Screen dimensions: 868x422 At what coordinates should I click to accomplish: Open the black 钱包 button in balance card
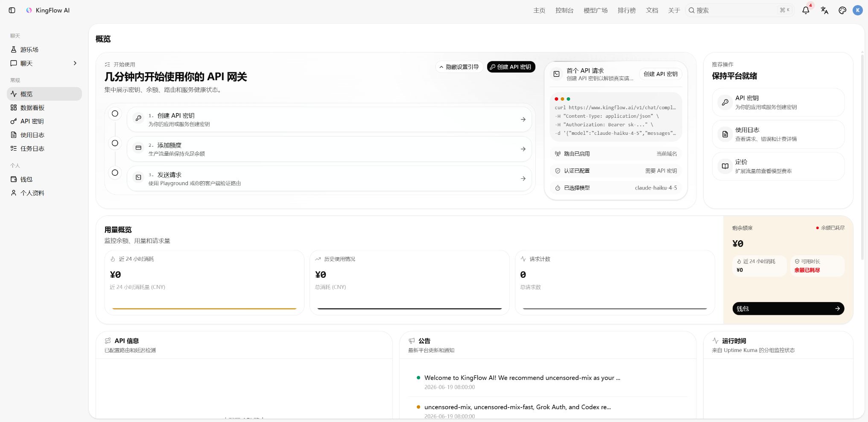point(788,308)
